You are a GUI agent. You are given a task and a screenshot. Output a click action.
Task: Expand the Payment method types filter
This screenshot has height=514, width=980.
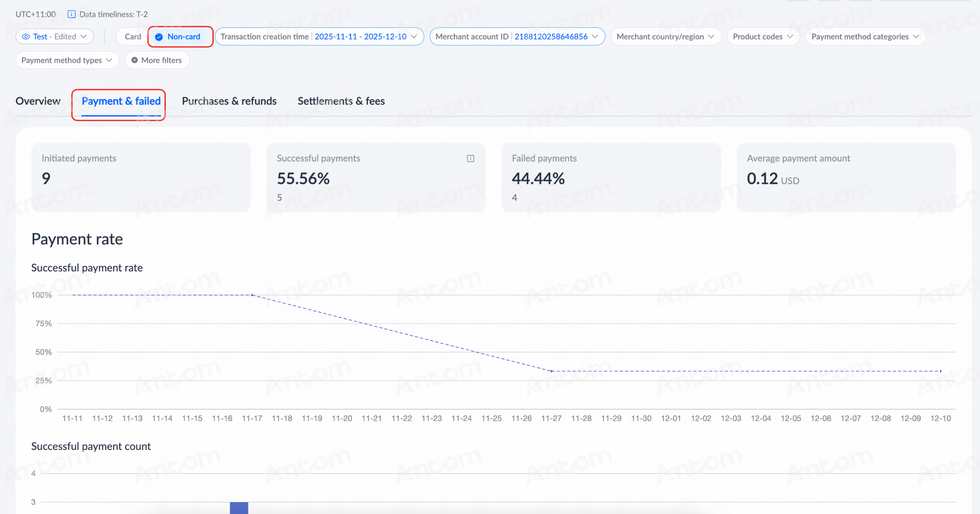pyautogui.click(x=67, y=60)
